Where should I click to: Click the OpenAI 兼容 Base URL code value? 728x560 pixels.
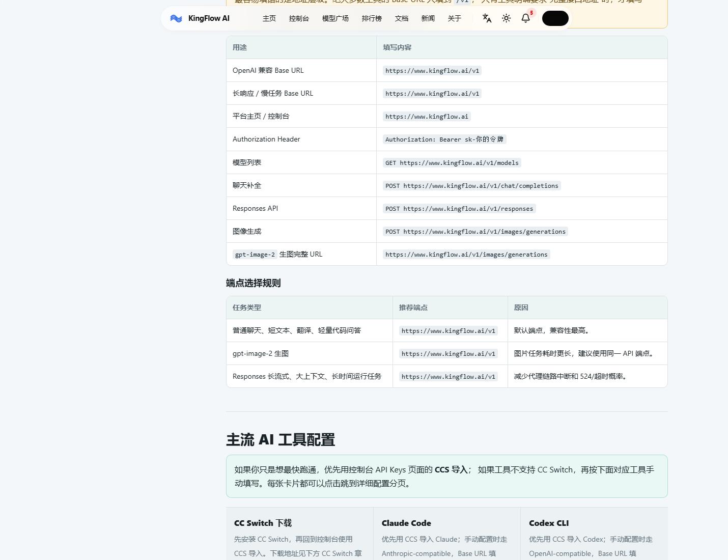click(432, 71)
